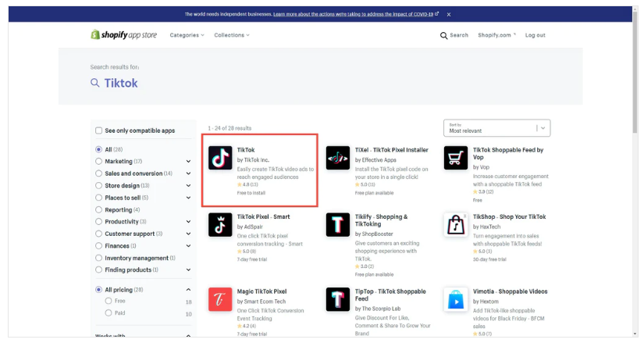Click the "Free to install" label under TikTok

(251, 193)
